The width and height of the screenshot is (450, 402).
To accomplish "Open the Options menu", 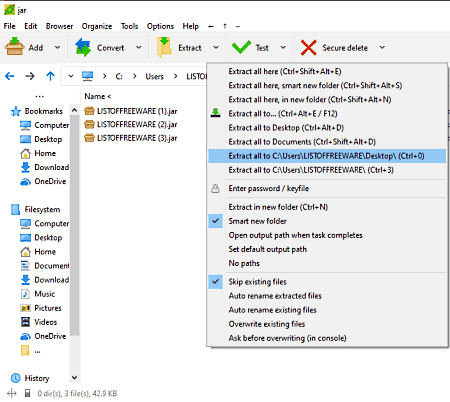I will [x=160, y=26].
